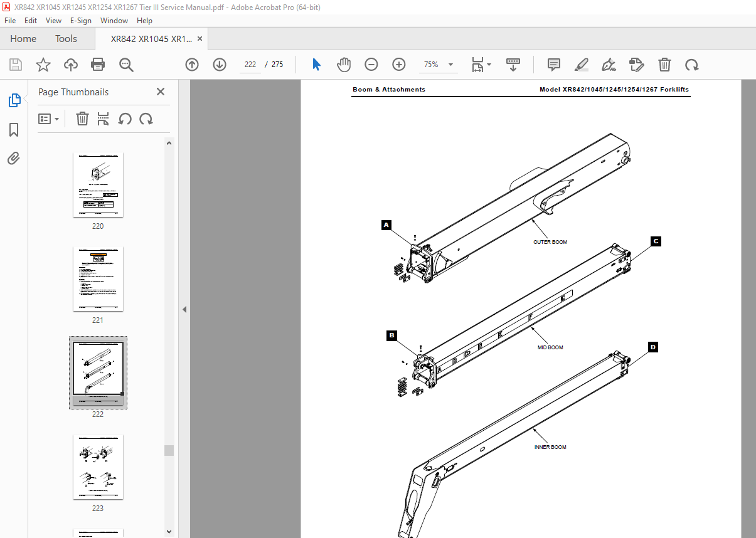Click the upload to cloud icon
The width and height of the screenshot is (756, 538).
click(x=71, y=65)
